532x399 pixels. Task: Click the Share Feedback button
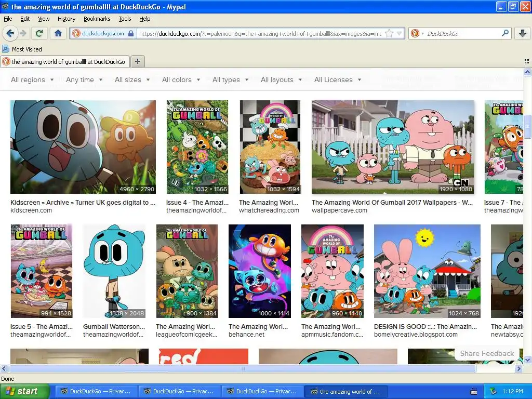pyautogui.click(x=487, y=353)
